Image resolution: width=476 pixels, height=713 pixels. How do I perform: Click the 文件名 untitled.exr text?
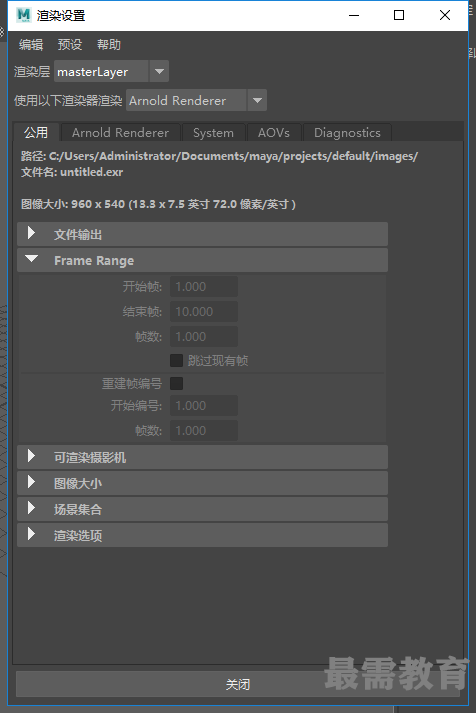(72, 172)
